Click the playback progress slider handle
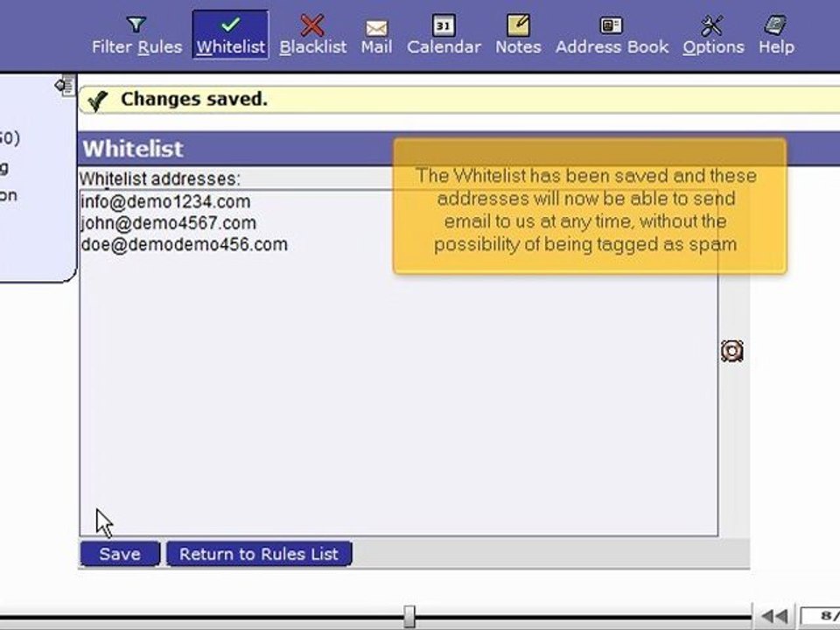The image size is (840, 630). coord(409,617)
